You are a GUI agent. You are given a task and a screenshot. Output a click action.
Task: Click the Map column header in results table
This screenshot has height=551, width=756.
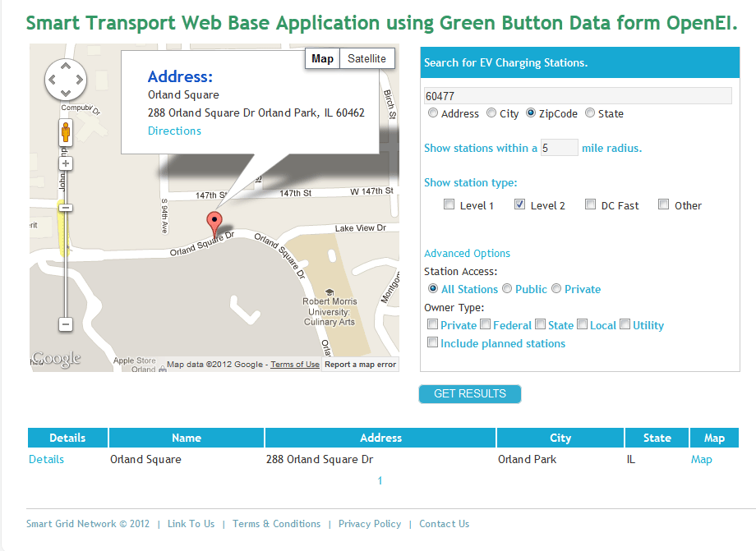714,438
